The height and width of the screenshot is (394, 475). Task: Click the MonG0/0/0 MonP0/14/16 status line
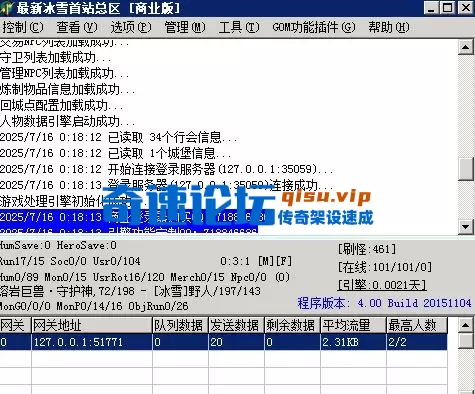pyautogui.click(x=94, y=306)
